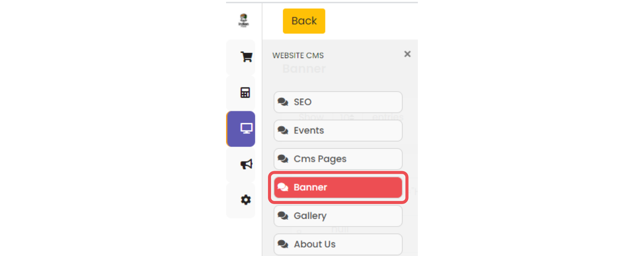Click the restaurant logo at top
This screenshot has width=644, height=256.
click(244, 20)
